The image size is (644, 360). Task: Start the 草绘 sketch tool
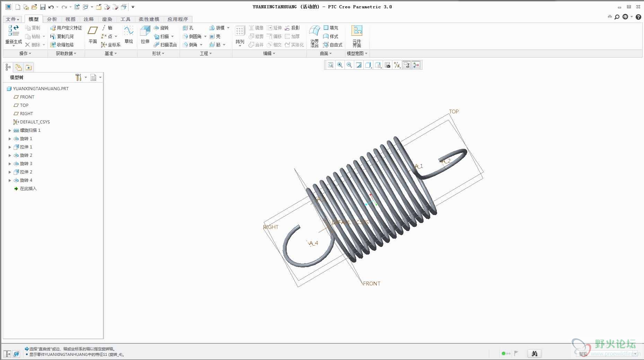(129, 35)
